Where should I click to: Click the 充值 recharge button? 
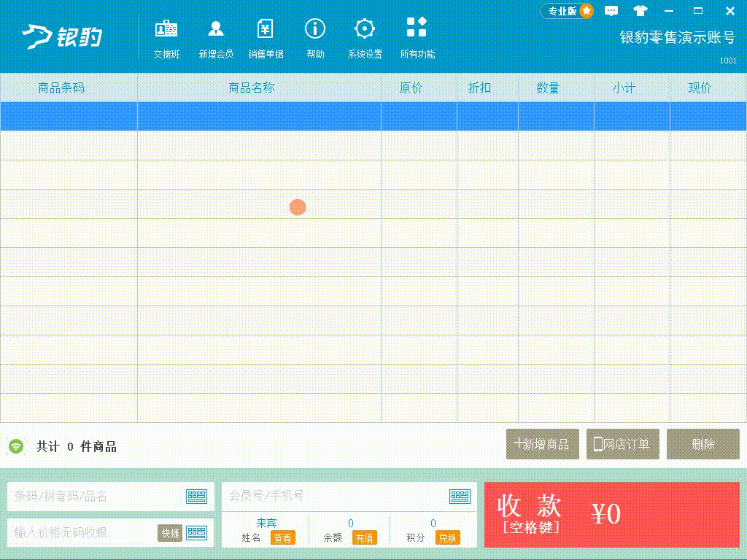[365, 538]
